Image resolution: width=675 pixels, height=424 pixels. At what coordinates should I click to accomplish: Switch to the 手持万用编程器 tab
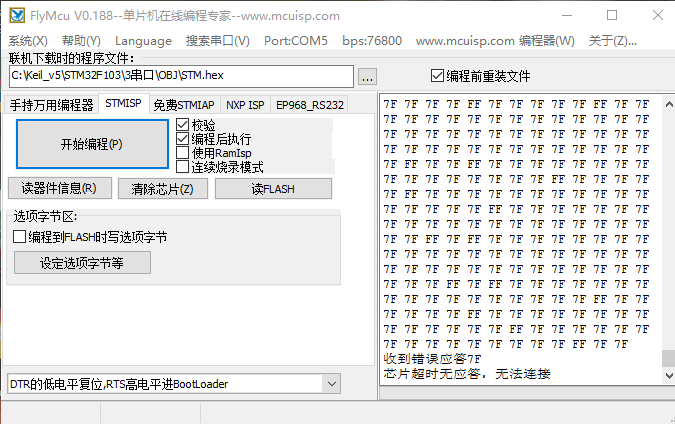[52, 105]
